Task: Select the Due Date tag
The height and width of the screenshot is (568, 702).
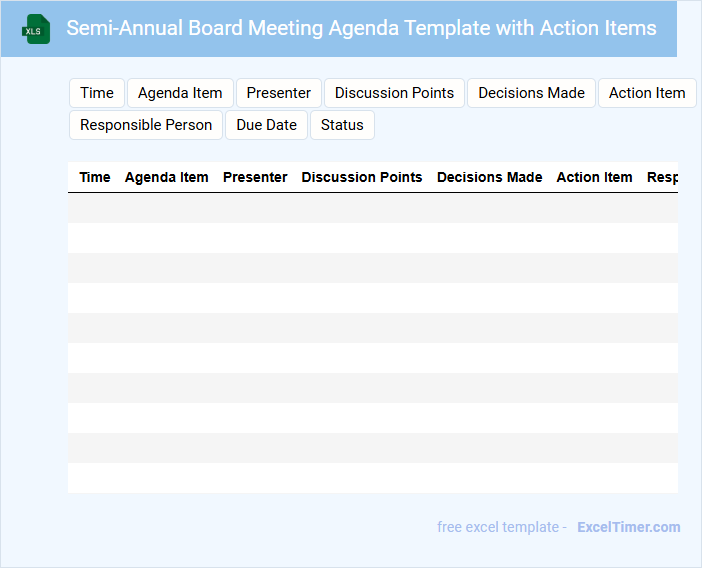Action: [x=266, y=125]
